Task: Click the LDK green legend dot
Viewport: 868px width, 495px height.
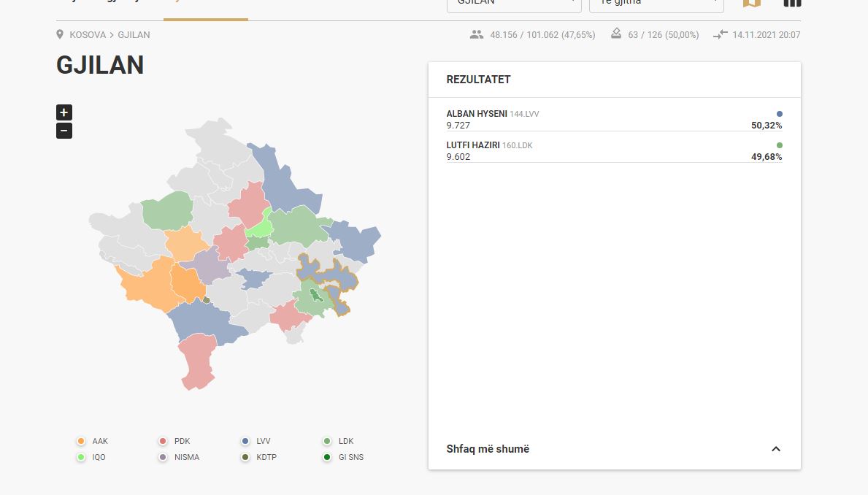Action: pyautogui.click(x=327, y=441)
